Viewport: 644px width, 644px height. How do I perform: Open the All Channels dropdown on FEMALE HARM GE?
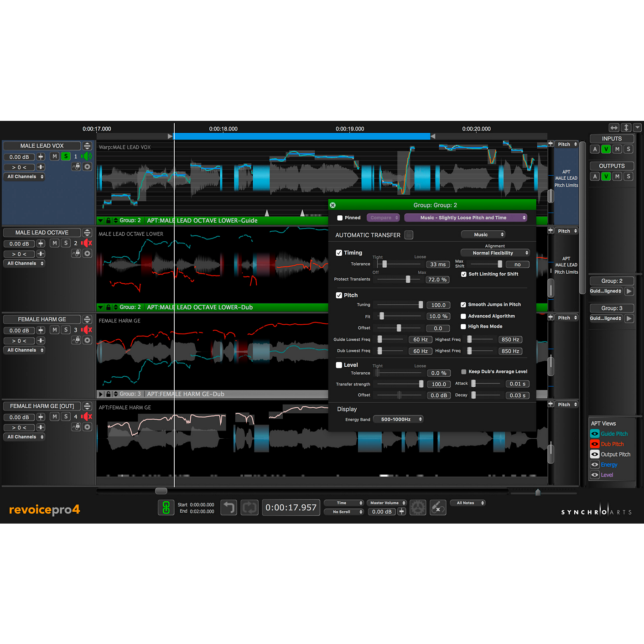point(24,350)
